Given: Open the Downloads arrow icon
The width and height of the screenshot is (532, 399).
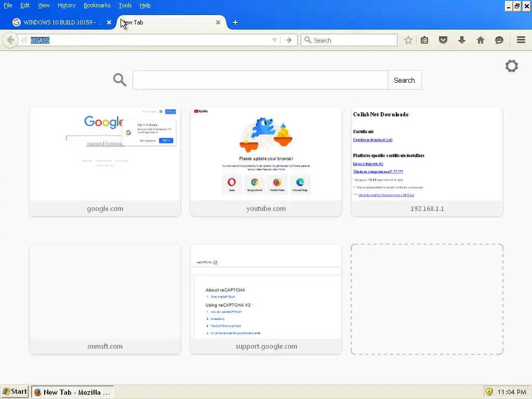Looking at the screenshot, I should point(462,40).
